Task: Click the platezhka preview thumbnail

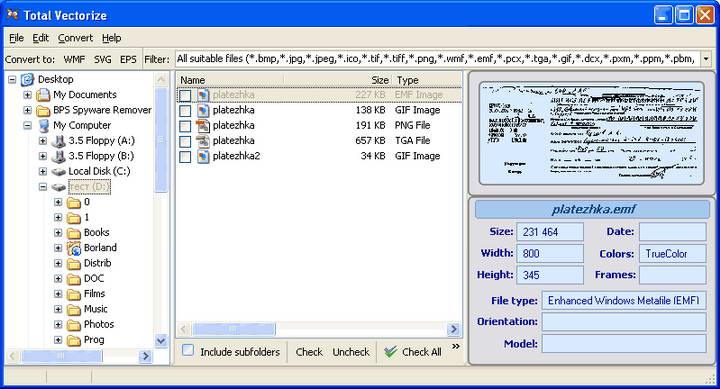Action: pyautogui.click(x=591, y=133)
